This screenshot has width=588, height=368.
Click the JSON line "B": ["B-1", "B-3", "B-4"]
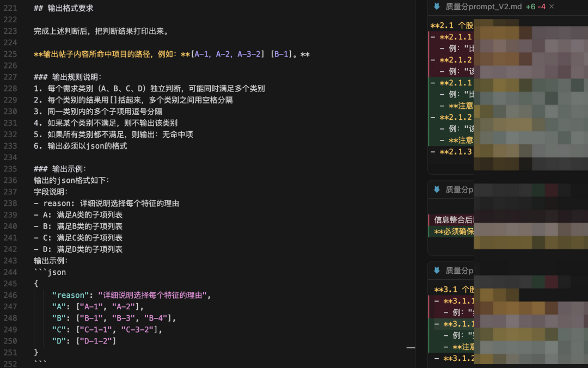pyautogui.click(x=114, y=318)
